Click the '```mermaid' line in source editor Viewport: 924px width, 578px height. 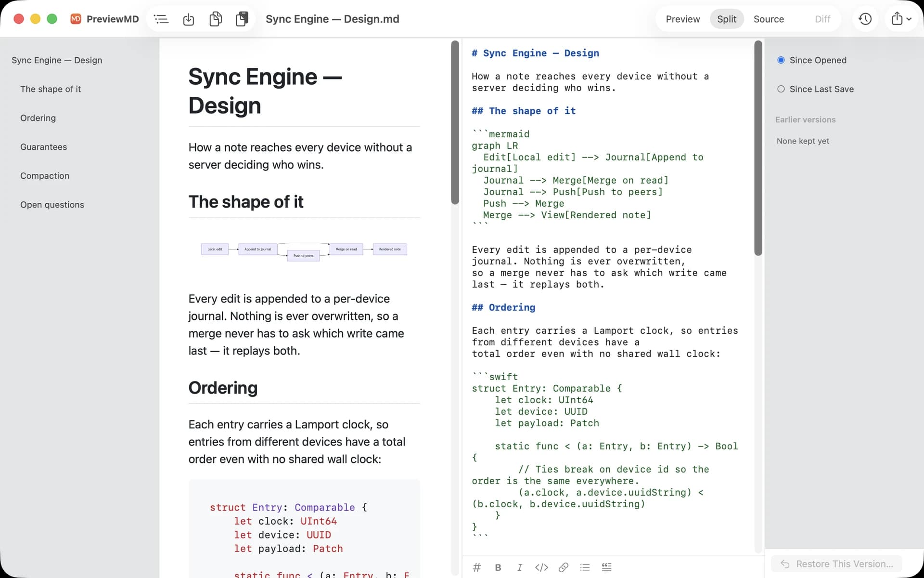[500, 134]
